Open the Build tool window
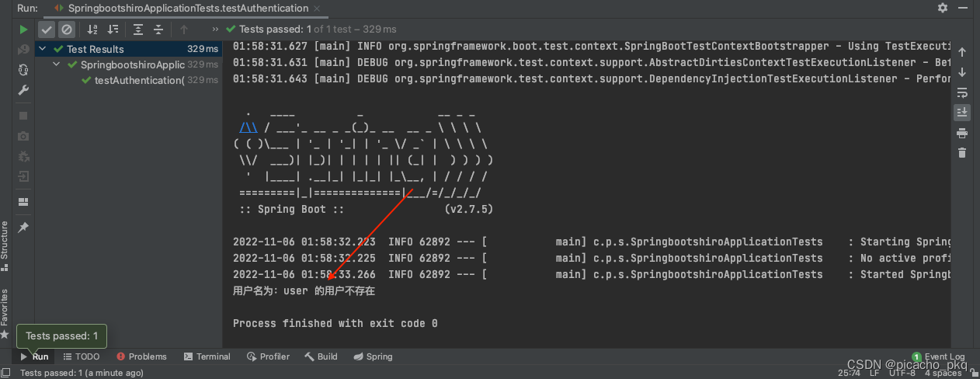 [321, 356]
